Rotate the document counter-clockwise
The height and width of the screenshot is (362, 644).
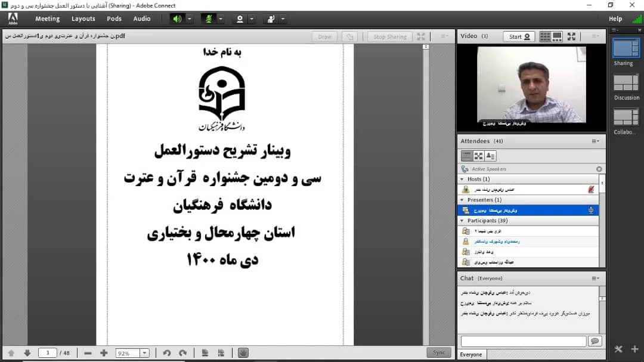167,353
